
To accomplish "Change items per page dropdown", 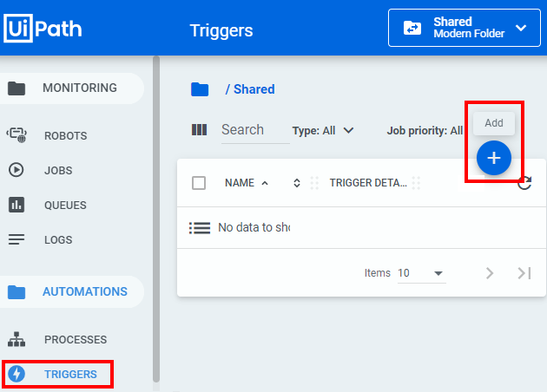I will point(421,273).
